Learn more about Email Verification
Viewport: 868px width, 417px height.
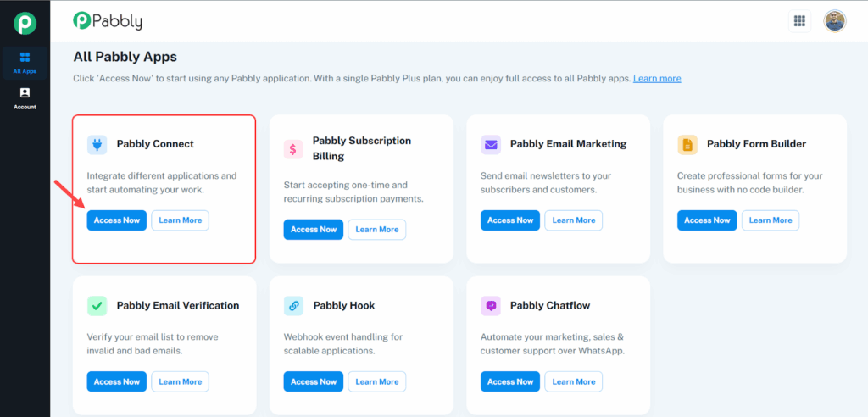pyautogui.click(x=181, y=381)
